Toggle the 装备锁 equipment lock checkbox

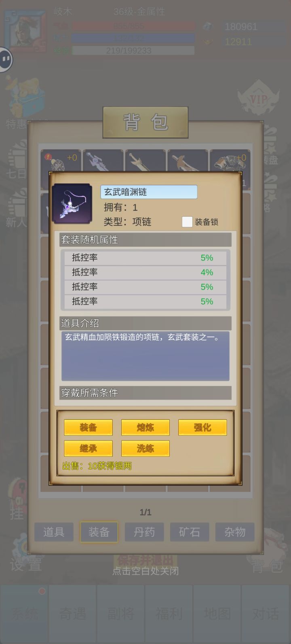pos(187,222)
